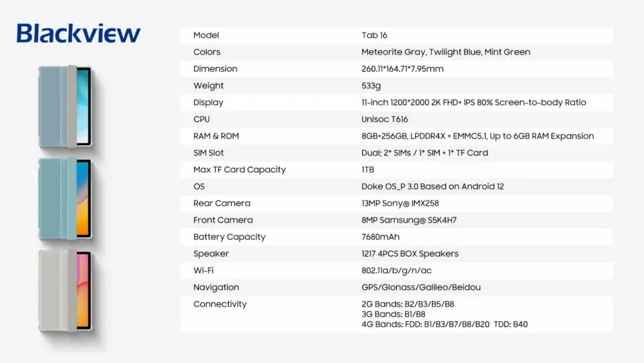This screenshot has height=363, width=644.
Task: Select the light gray tablet image at bottom
Action: [65, 290]
